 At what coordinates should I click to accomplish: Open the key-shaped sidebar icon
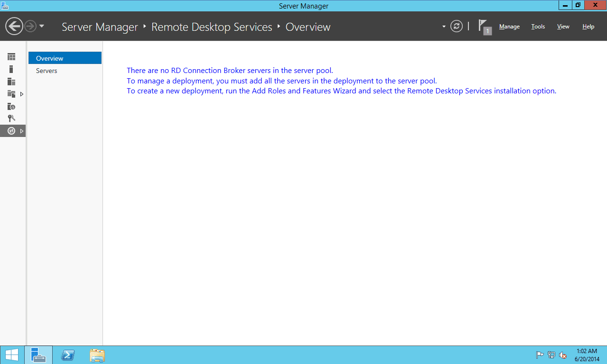[11, 118]
